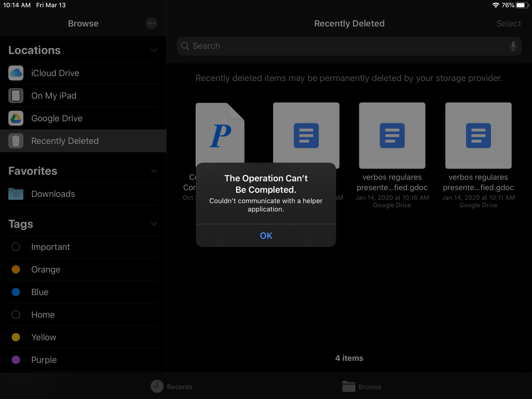Select the empty Home tag circle
Image resolution: width=532 pixels, height=399 pixels.
[x=16, y=315]
